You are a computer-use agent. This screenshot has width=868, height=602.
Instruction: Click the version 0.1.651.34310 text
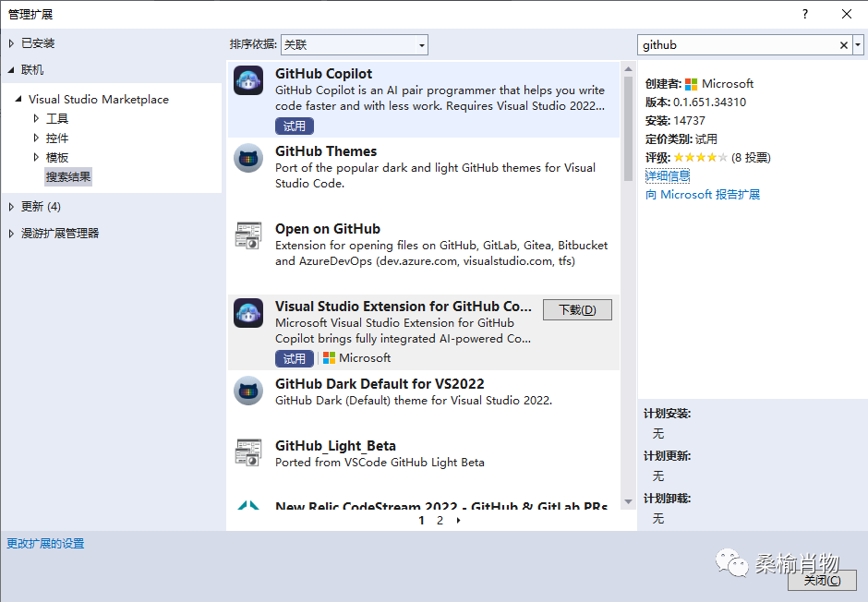click(709, 102)
